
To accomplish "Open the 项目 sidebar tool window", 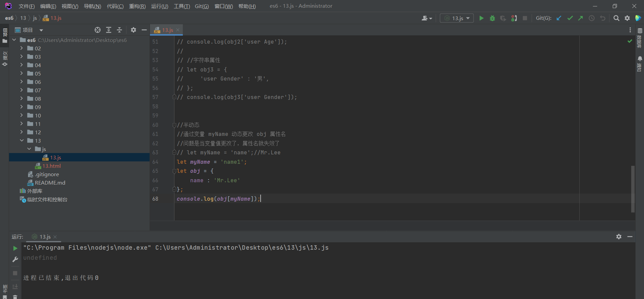I will (x=5, y=36).
